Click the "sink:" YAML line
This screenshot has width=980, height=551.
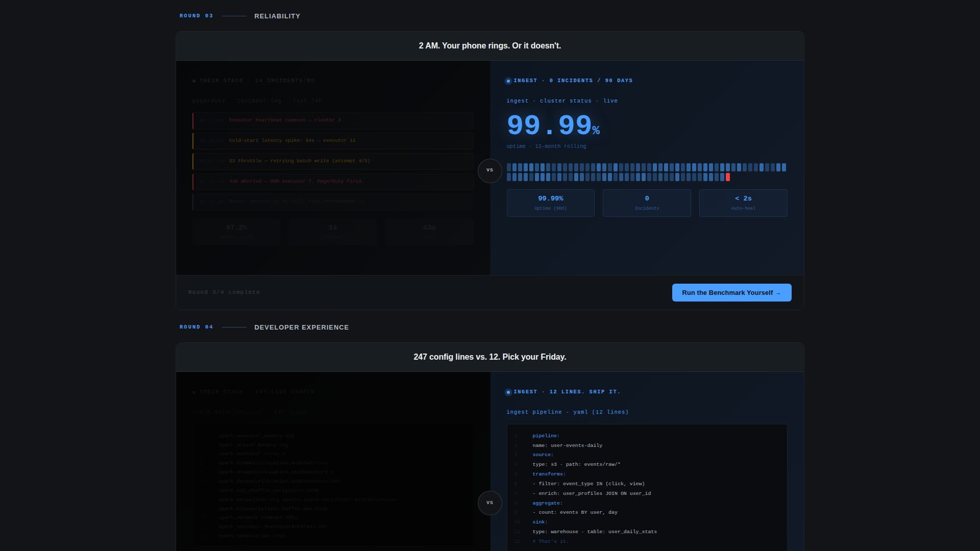pos(540,522)
